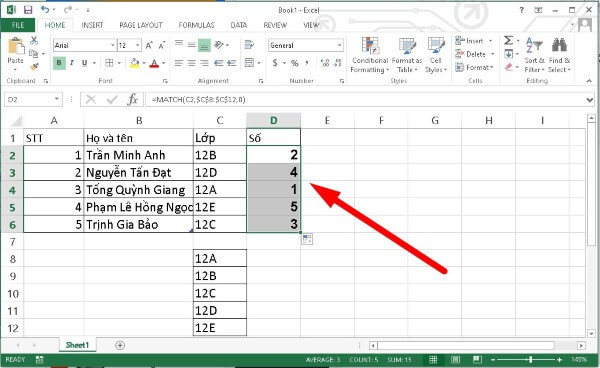
Task: Click the red Font Color A icon
Action: tap(154, 63)
